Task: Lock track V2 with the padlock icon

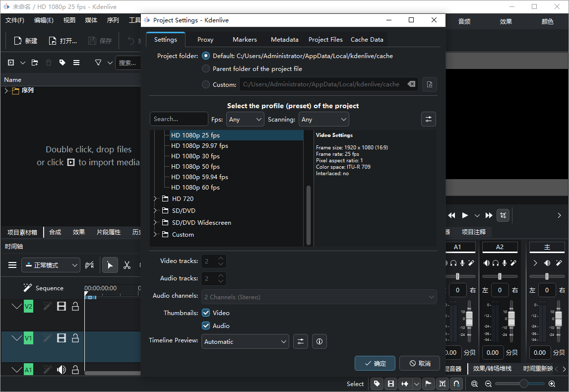Action: [x=75, y=307]
